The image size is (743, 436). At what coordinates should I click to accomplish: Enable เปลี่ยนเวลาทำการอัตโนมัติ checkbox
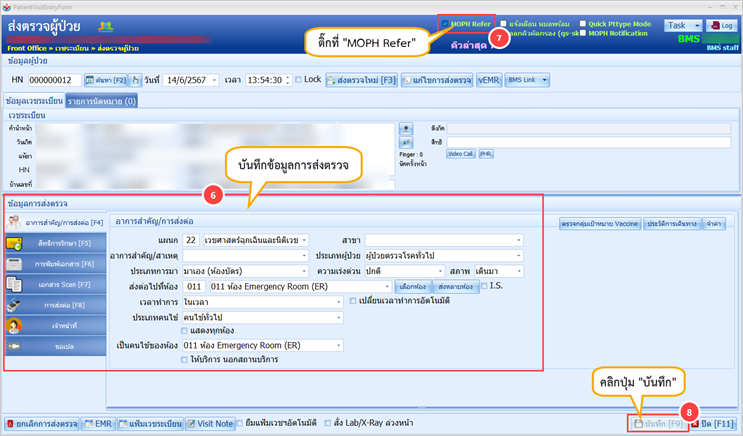point(353,301)
